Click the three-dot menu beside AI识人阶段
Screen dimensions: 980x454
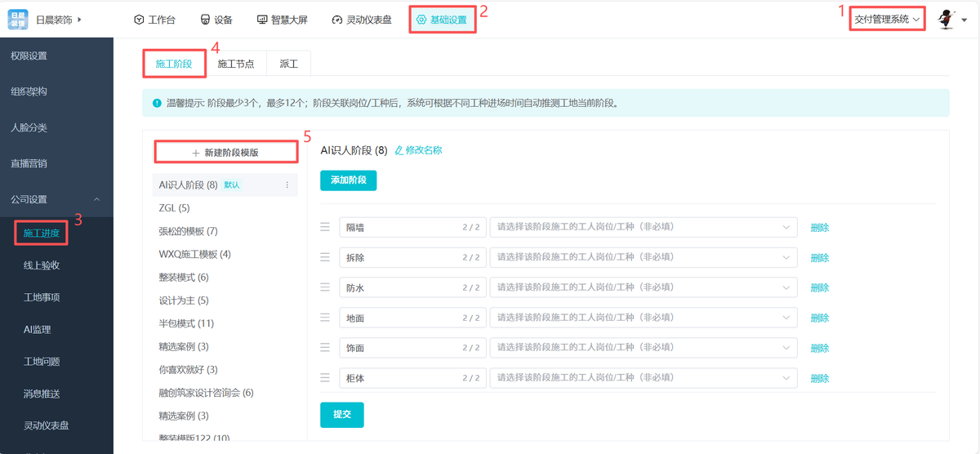point(287,185)
